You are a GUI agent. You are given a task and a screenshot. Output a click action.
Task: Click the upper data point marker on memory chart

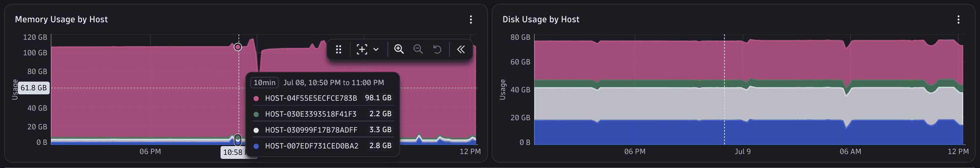pos(238,47)
